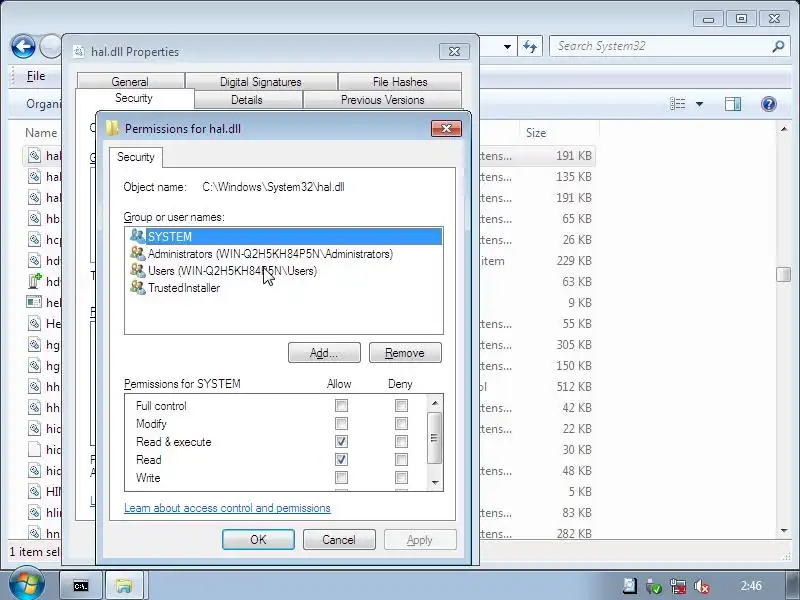Click Cancel in Permissions dialog
This screenshot has width=800, height=600.
tap(339, 540)
